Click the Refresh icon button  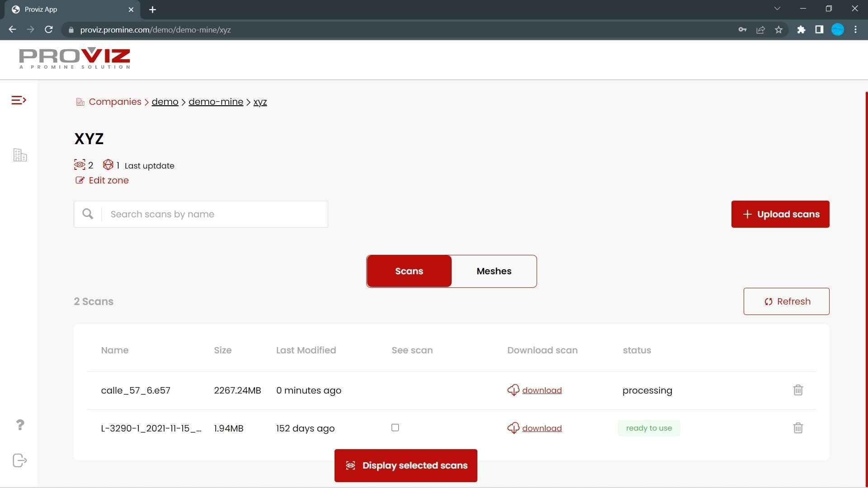[x=768, y=301]
